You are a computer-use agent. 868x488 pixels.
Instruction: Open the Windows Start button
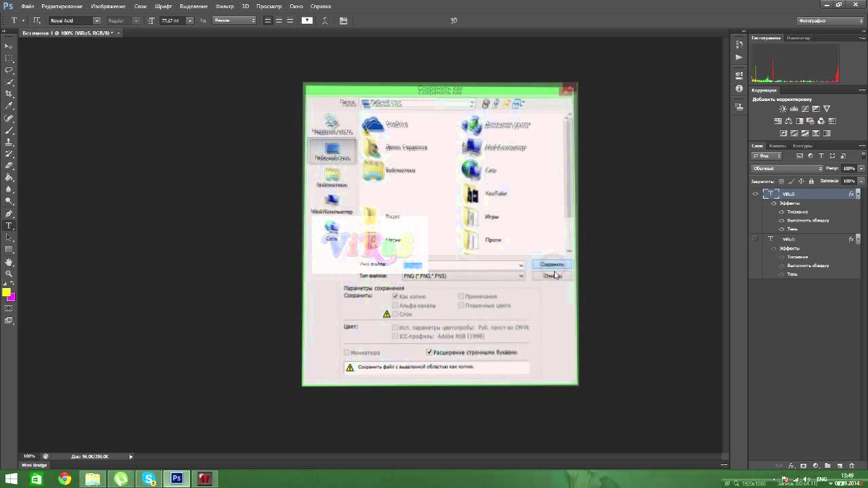tap(12, 479)
